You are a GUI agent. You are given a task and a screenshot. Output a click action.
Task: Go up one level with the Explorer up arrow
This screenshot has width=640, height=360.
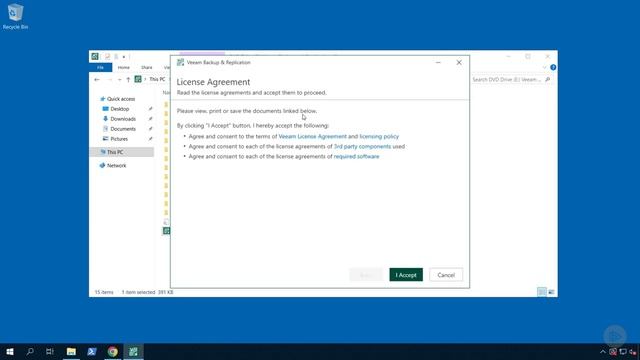click(128, 80)
